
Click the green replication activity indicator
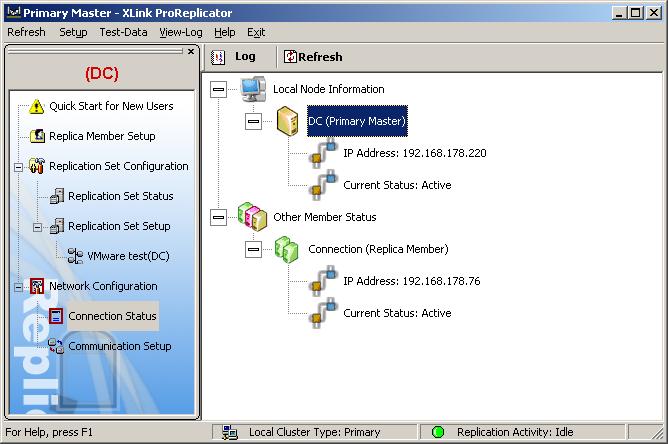(x=438, y=432)
